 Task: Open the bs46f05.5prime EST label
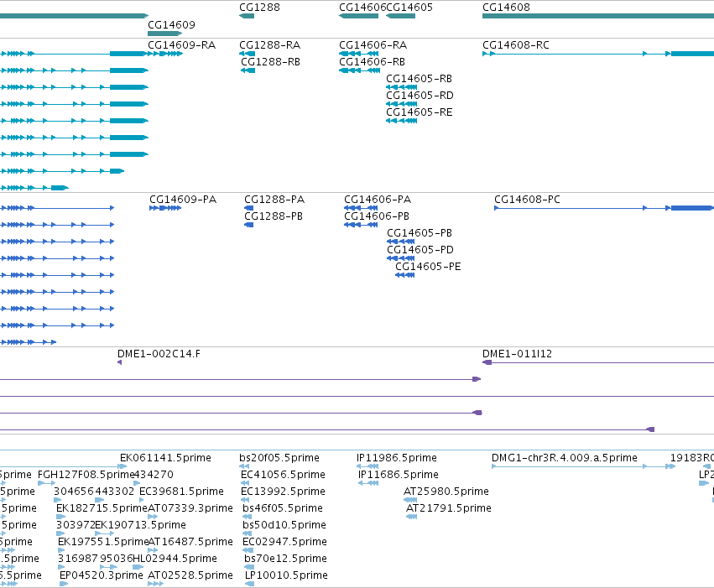[x=283, y=508]
